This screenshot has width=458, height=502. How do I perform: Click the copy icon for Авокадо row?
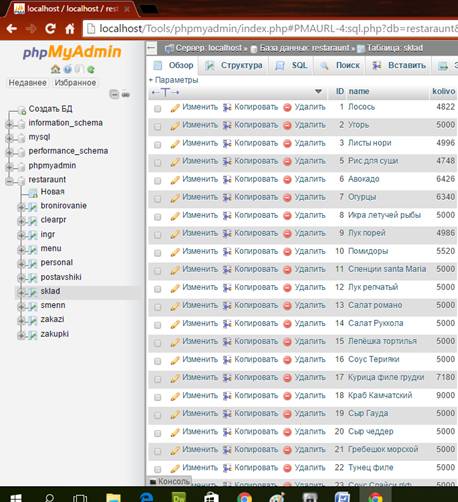pyautogui.click(x=227, y=180)
